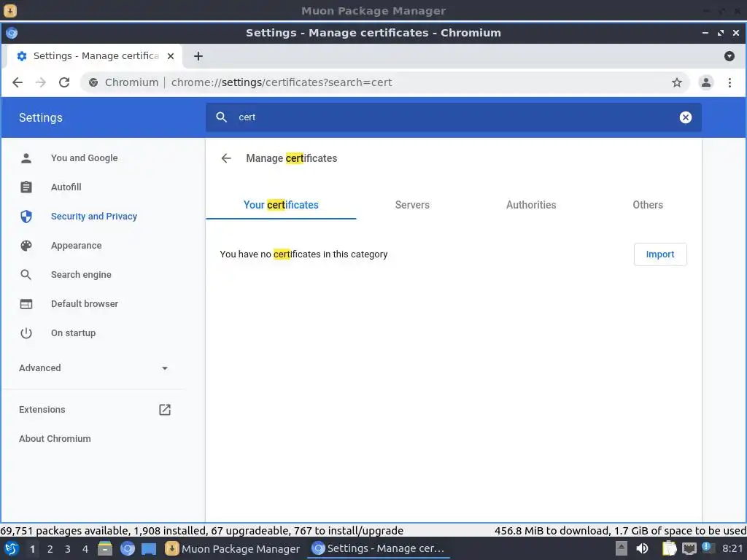
Task: Click the palette icon beside Appearance
Action: 26,245
